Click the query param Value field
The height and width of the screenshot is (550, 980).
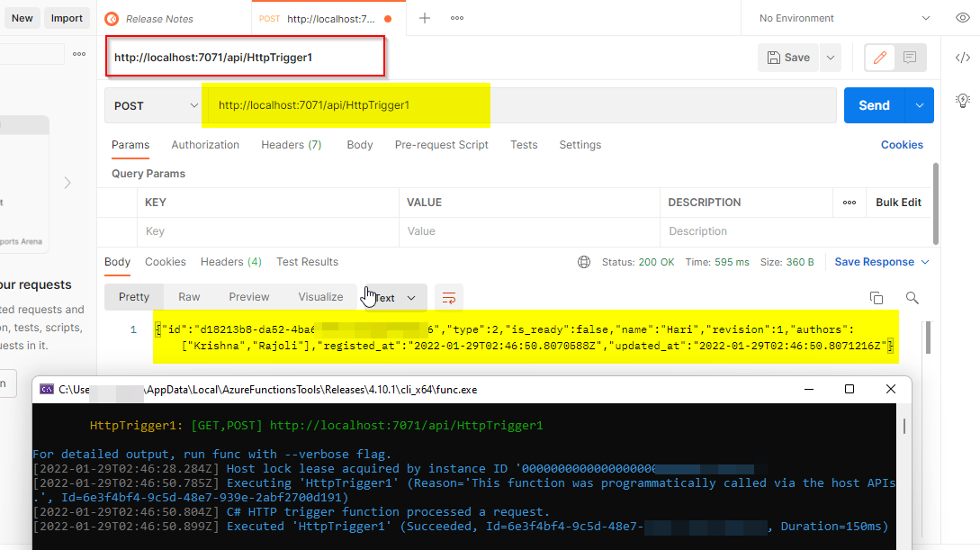pyautogui.click(x=529, y=231)
